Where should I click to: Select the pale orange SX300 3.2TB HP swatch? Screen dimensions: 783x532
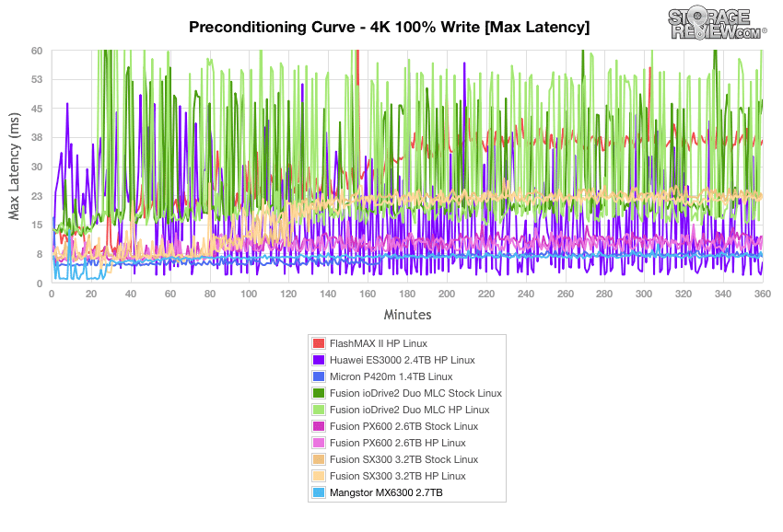point(319,476)
